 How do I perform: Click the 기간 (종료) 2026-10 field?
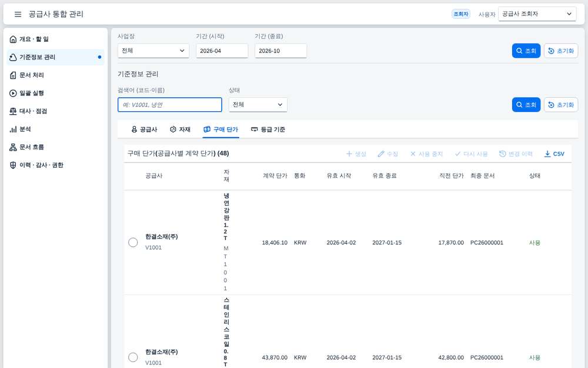point(281,51)
